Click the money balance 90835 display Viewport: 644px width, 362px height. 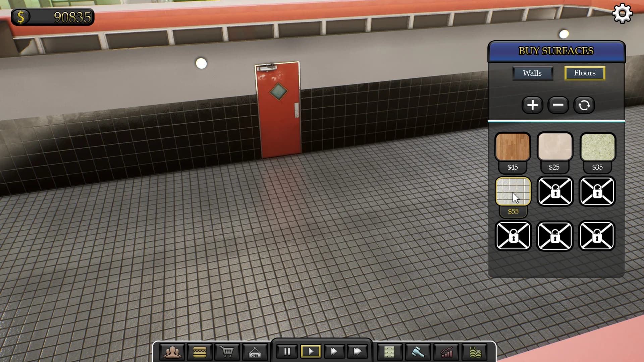(x=53, y=17)
